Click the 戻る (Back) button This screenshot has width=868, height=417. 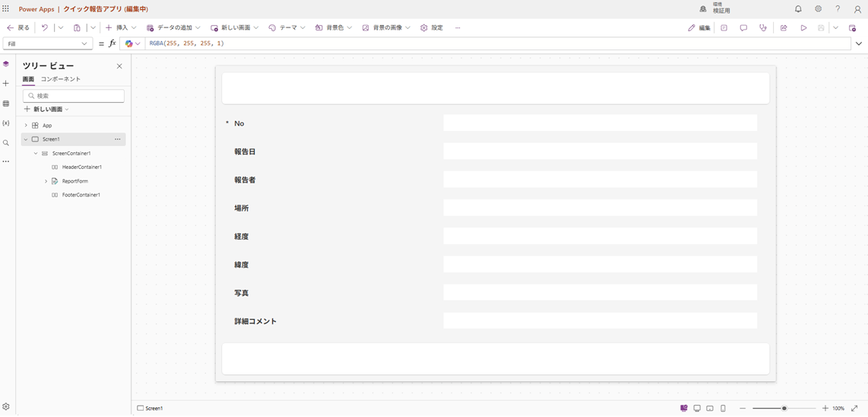coord(18,28)
